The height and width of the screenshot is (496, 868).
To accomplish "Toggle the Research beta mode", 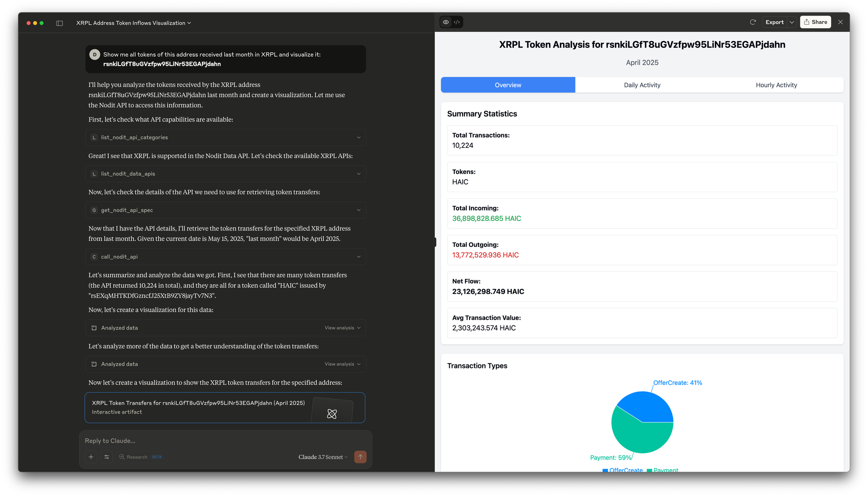I will (x=141, y=457).
